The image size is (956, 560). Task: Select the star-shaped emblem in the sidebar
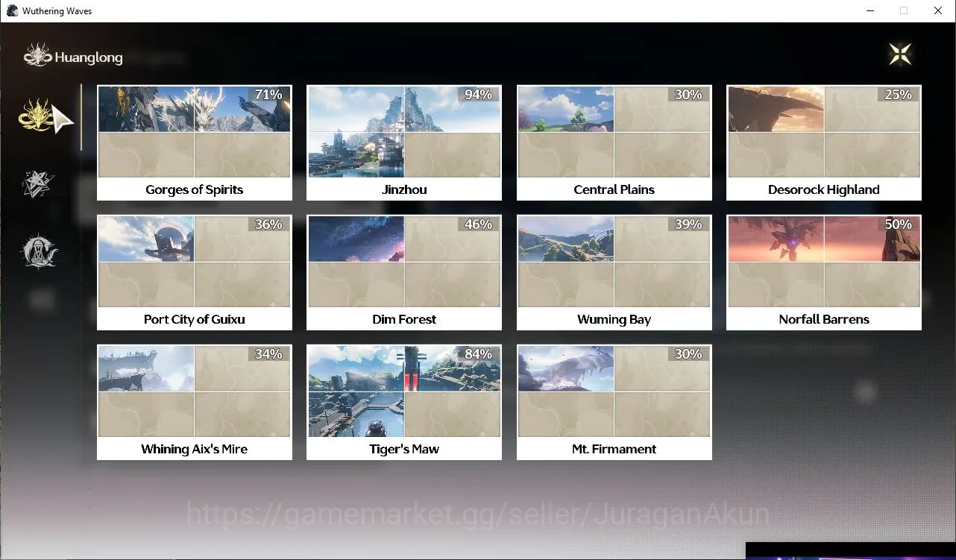pyautogui.click(x=39, y=184)
